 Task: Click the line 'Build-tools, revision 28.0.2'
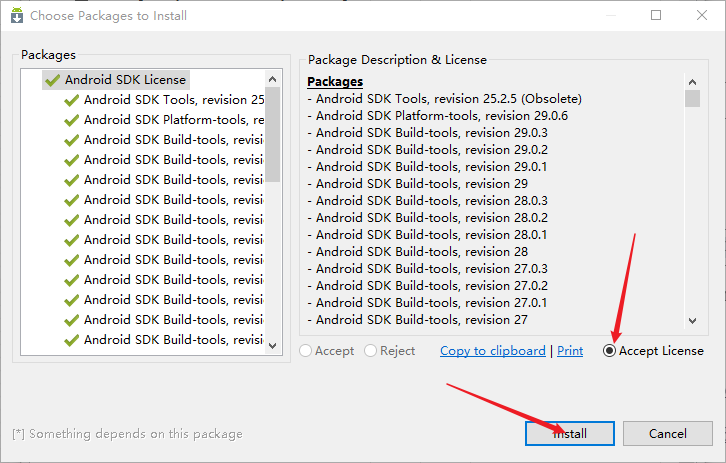(427, 218)
